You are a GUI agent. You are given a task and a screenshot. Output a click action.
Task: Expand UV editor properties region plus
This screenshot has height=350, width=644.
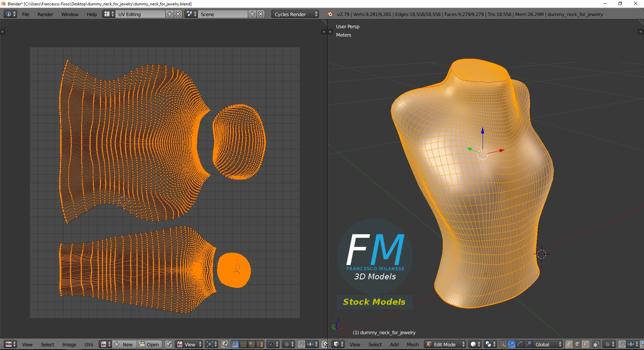tap(324, 32)
